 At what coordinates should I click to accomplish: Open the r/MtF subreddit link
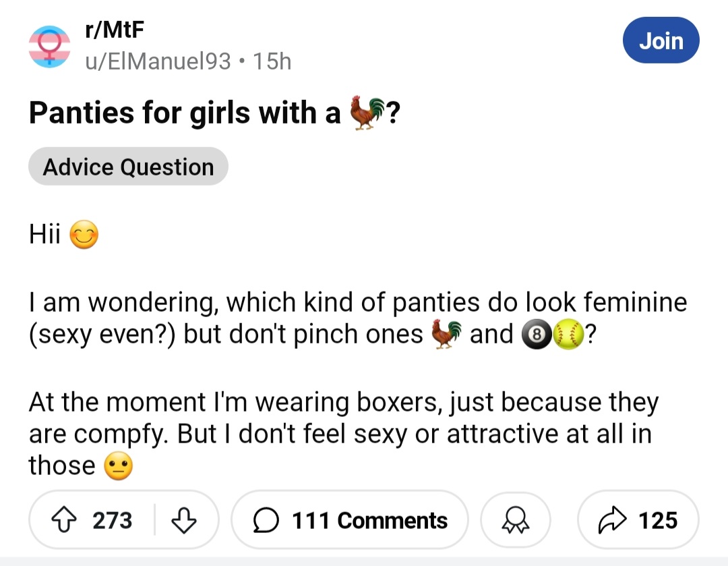115,30
